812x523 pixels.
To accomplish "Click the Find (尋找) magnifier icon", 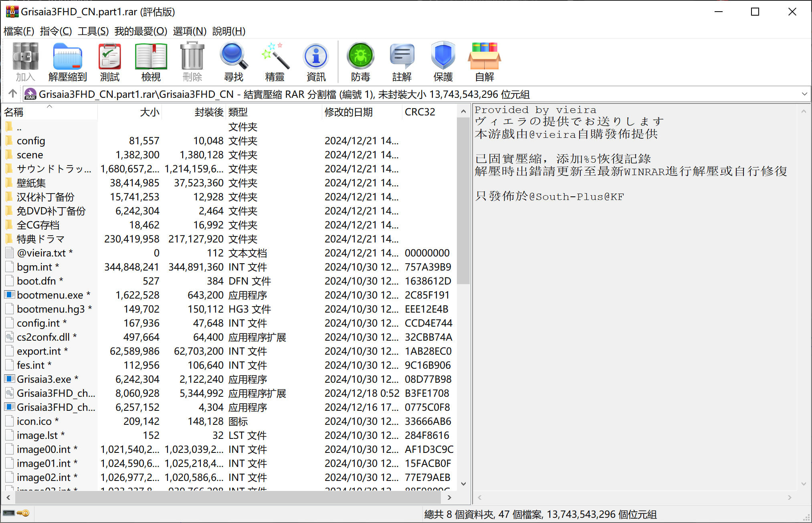I will (233, 61).
